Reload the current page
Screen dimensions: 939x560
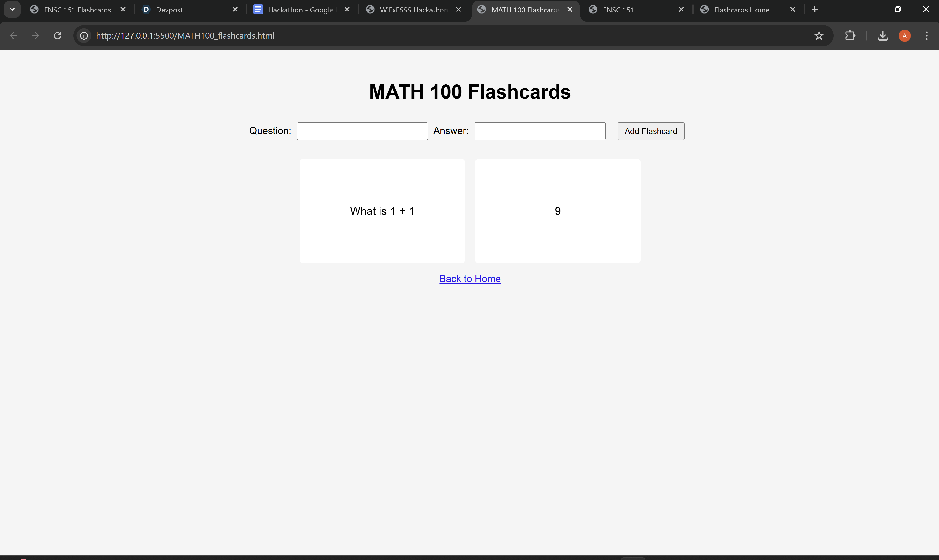click(x=57, y=35)
